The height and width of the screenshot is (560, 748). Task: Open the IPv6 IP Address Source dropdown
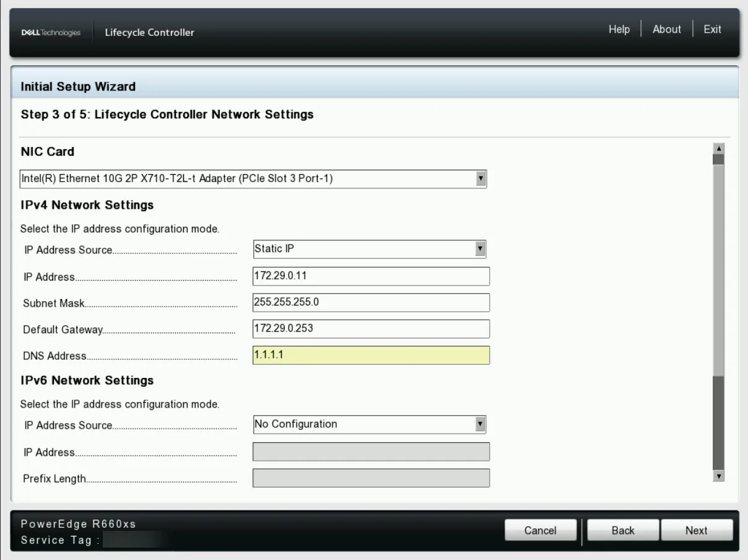[x=370, y=424]
